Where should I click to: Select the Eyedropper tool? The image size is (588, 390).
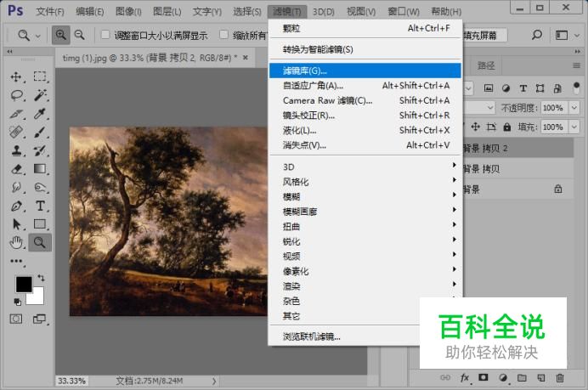tap(40, 113)
